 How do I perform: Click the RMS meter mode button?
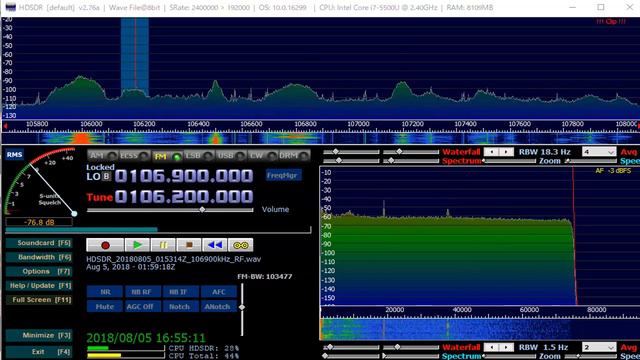point(14,155)
